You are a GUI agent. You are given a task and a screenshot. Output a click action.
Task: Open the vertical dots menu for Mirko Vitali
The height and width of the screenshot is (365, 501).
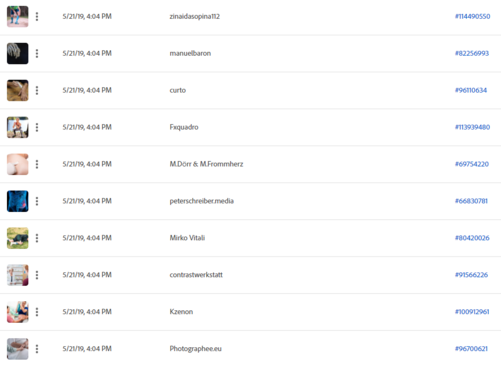pyautogui.click(x=37, y=238)
